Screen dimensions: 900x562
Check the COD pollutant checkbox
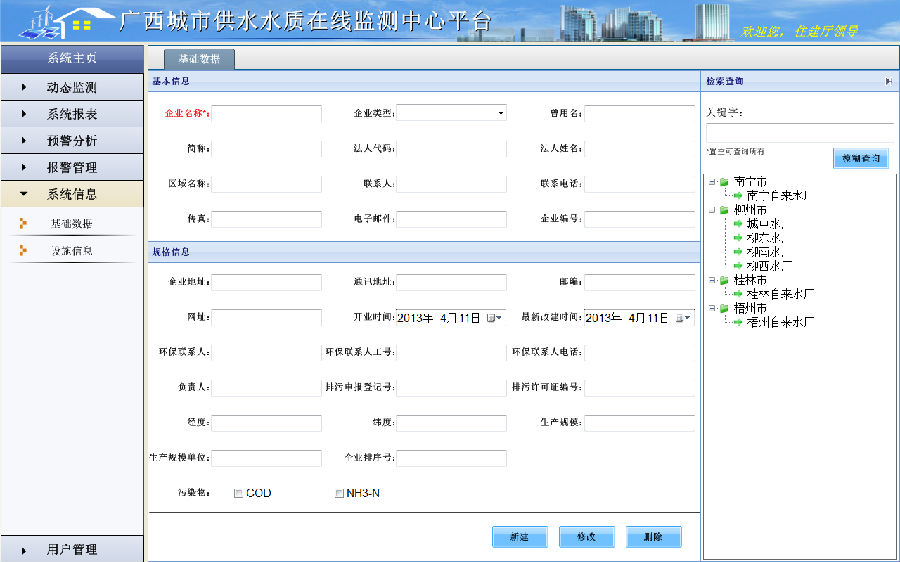click(x=237, y=493)
